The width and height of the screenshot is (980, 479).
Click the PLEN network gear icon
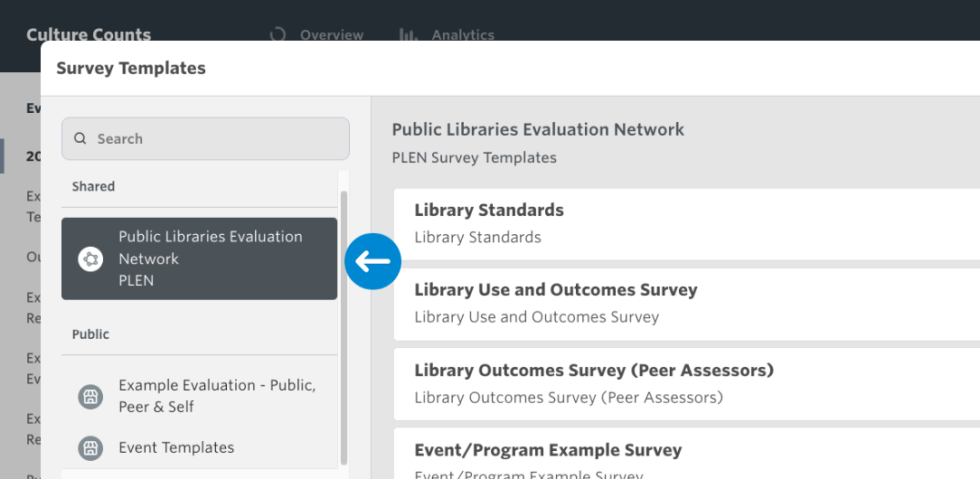coord(90,259)
